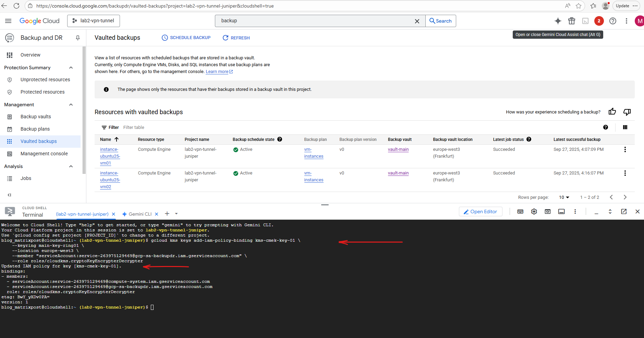Collapse the Management section
The height and width of the screenshot is (338, 644).
point(71,105)
